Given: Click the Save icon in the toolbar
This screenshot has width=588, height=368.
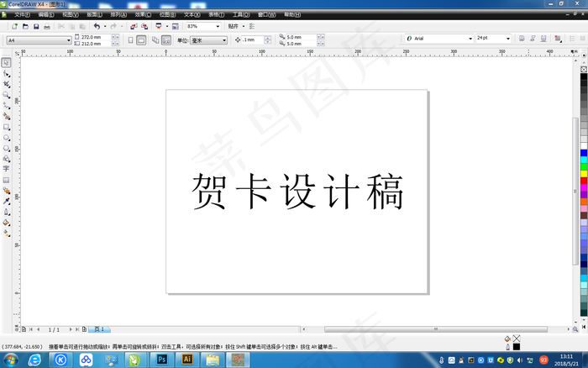Looking at the screenshot, I should click(x=35, y=27).
